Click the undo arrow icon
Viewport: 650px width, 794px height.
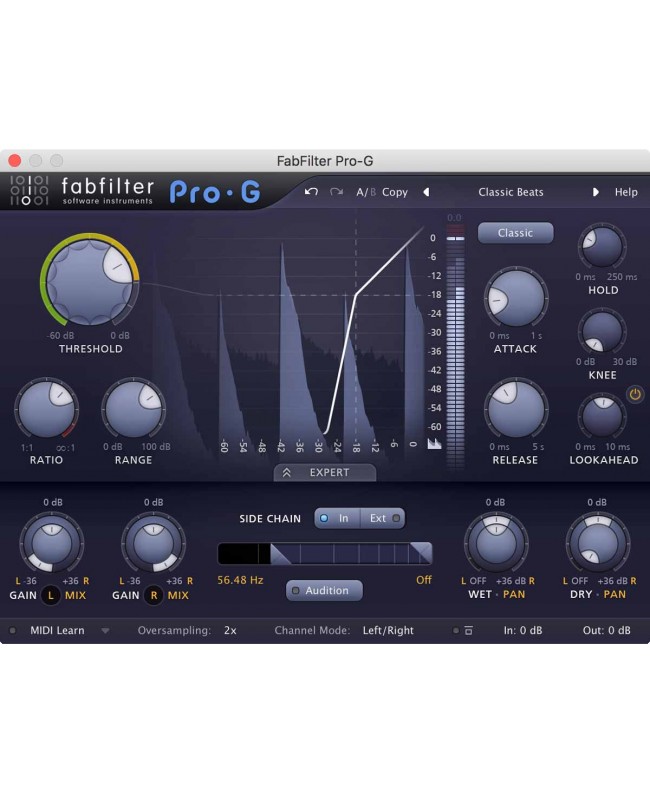pyautogui.click(x=311, y=192)
